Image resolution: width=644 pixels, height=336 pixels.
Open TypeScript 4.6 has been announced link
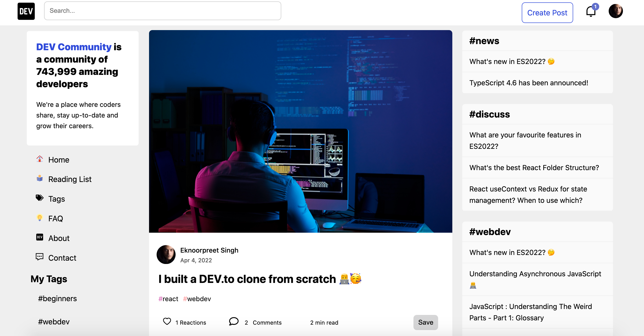529,83
